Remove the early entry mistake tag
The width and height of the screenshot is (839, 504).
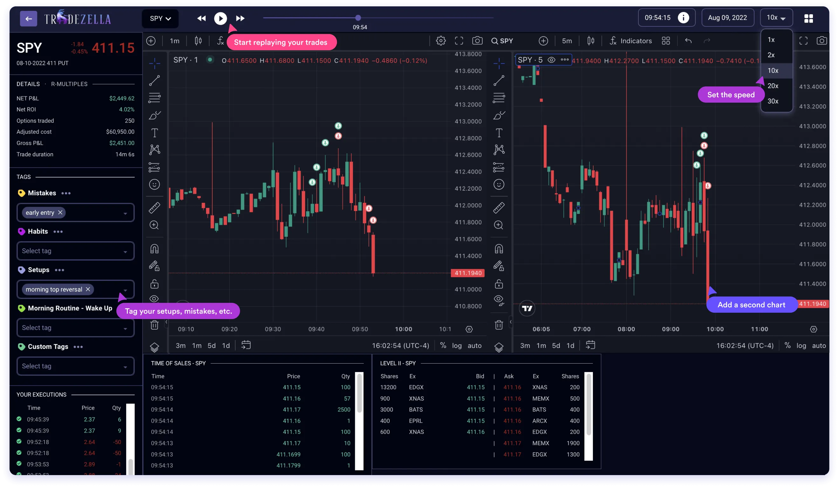(60, 212)
